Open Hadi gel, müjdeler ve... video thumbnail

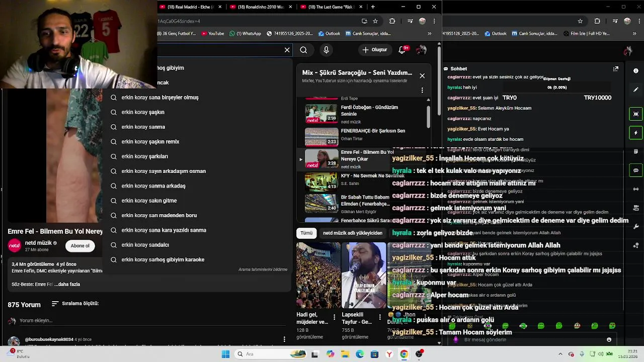point(318,276)
